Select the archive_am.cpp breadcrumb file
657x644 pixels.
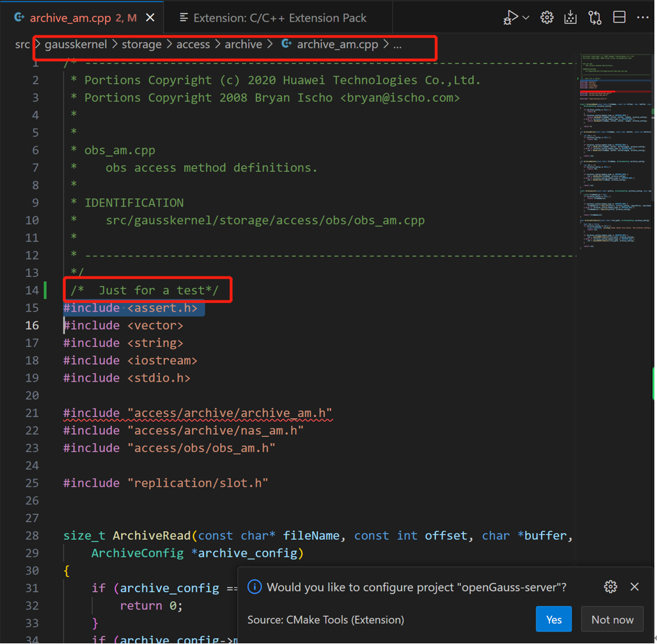(x=330, y=45)
